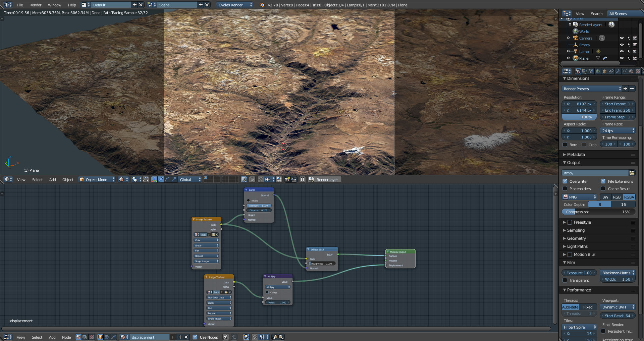The height and width of the screenshot is (341, 644).
Task: Expand the Light Paths panel
Action: click(577, 246)
